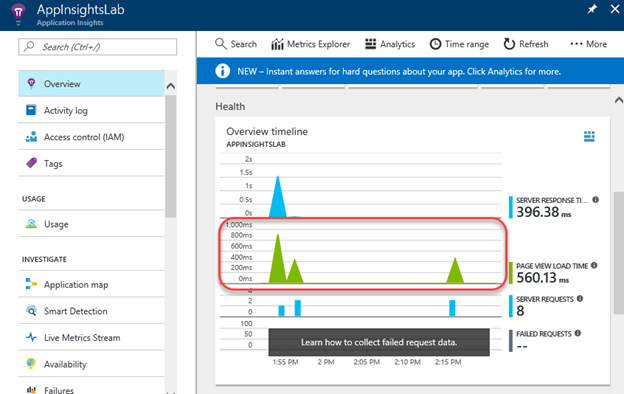Select Overview in the sidebar
624x394 pixels.
[92, 84]
